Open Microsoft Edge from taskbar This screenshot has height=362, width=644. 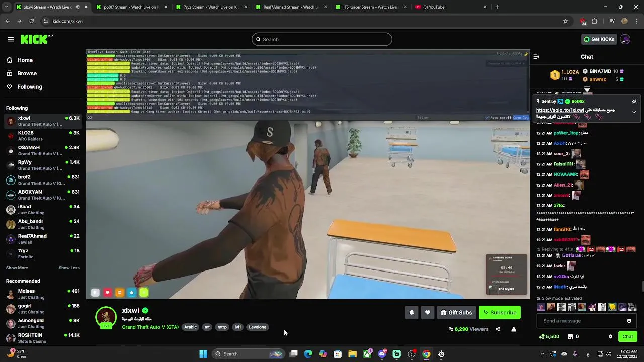point(308,354)
